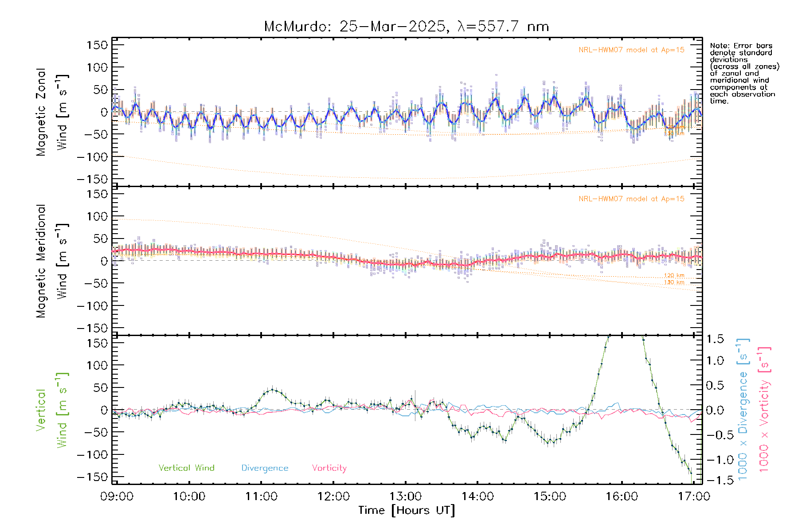The image size is (798, 532).
Task: Click the 'Magnetic Meridional Wind' axis title
Action: (51, 261)
